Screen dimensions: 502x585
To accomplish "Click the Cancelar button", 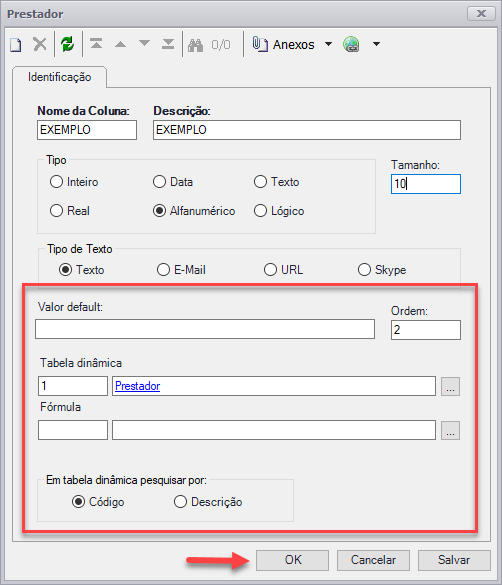I will pos(373,560).
